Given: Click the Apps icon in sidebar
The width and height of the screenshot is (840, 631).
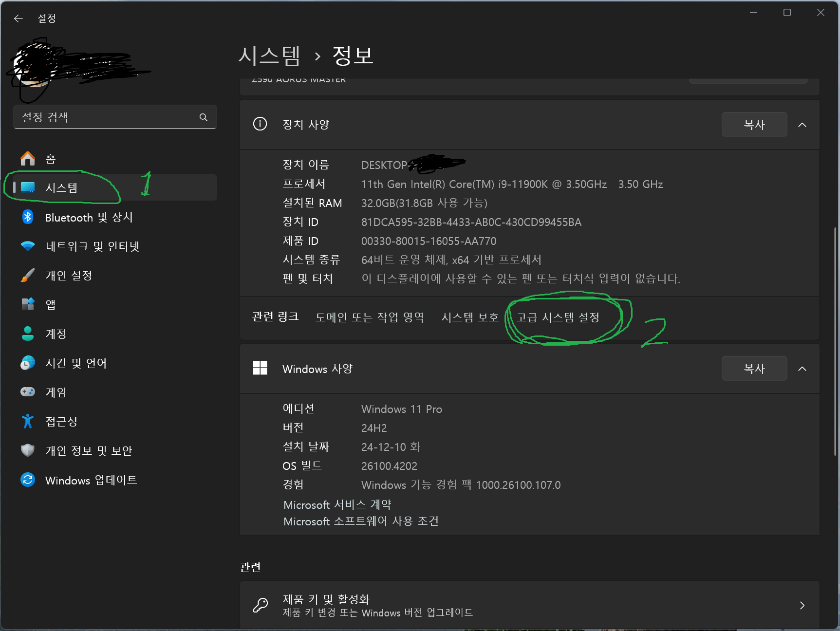Looking at the screenshot, I should [x=28, y=304].
